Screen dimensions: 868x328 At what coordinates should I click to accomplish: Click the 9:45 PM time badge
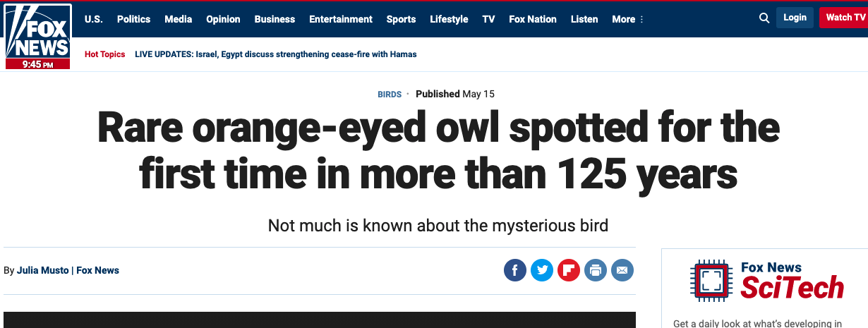pyautogui.click(x=38, y=64)
